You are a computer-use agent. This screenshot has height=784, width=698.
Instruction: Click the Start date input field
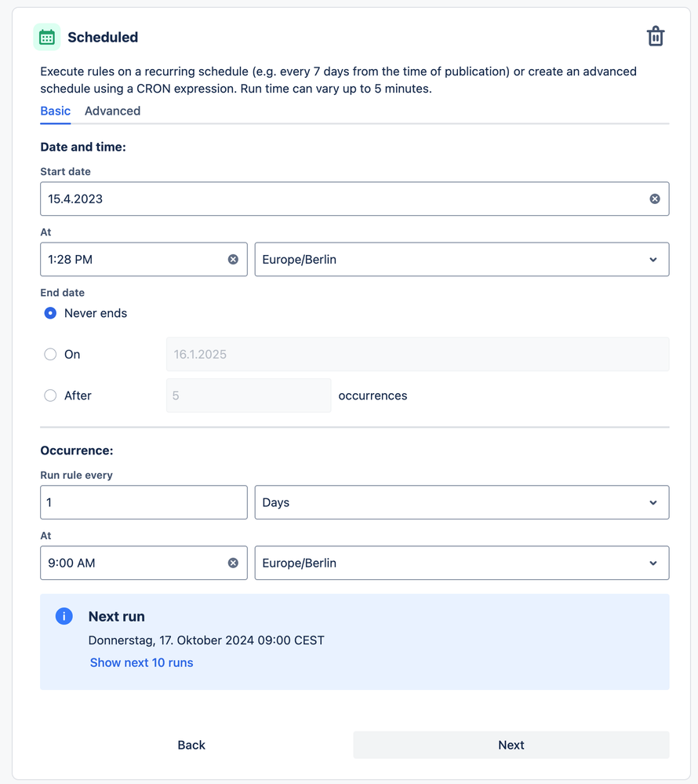point(337,199)
